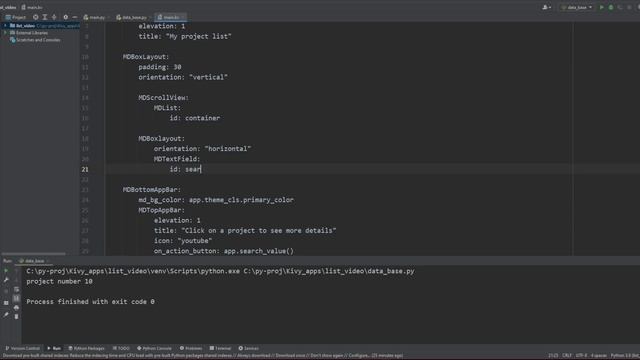Switch to the main.py editor tab
Screen dimensions: 640x360
point(96,17)
